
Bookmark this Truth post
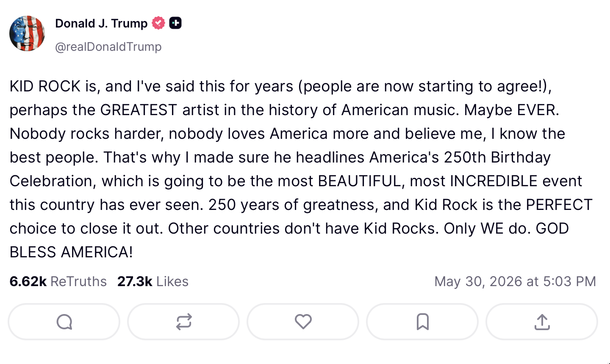click(422, 322)
